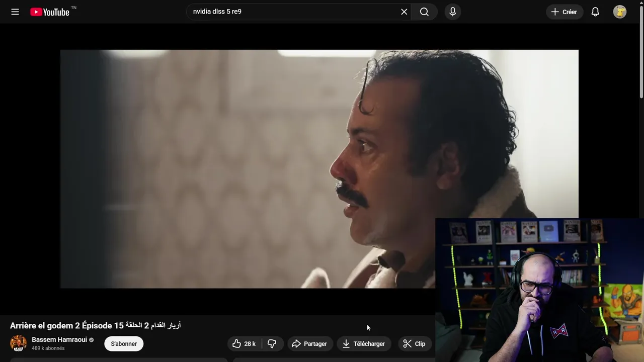Start voice search with microphone
The image size is (644, 362).
pos(453,12)
